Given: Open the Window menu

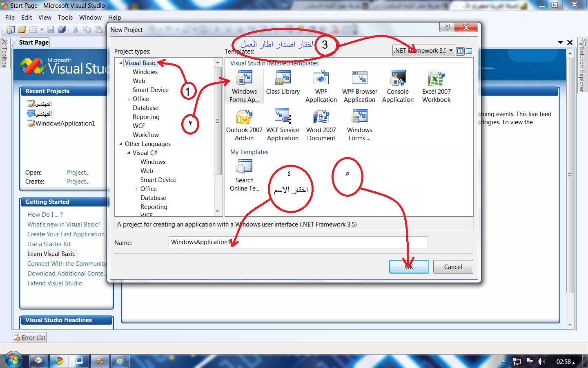Looking at the screenshot, I should (x=90, y=18).
